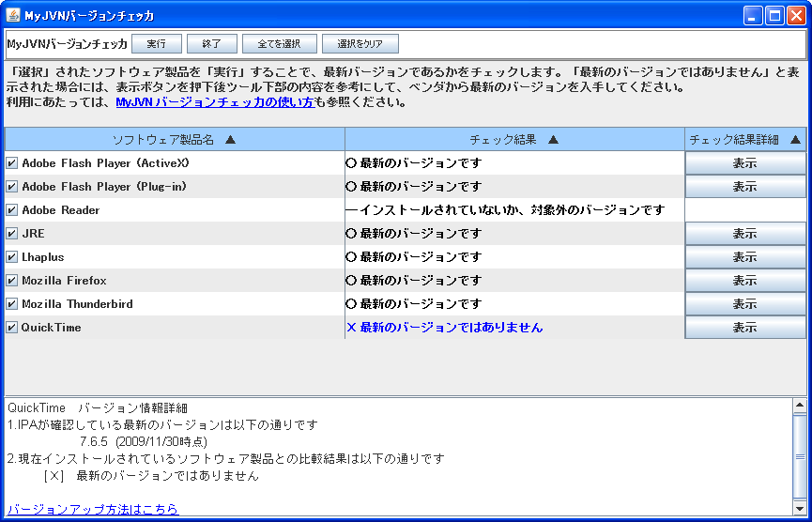The image size is (812, 522).
Task: Click the 終了 button
Action: [x=212, y=44]
